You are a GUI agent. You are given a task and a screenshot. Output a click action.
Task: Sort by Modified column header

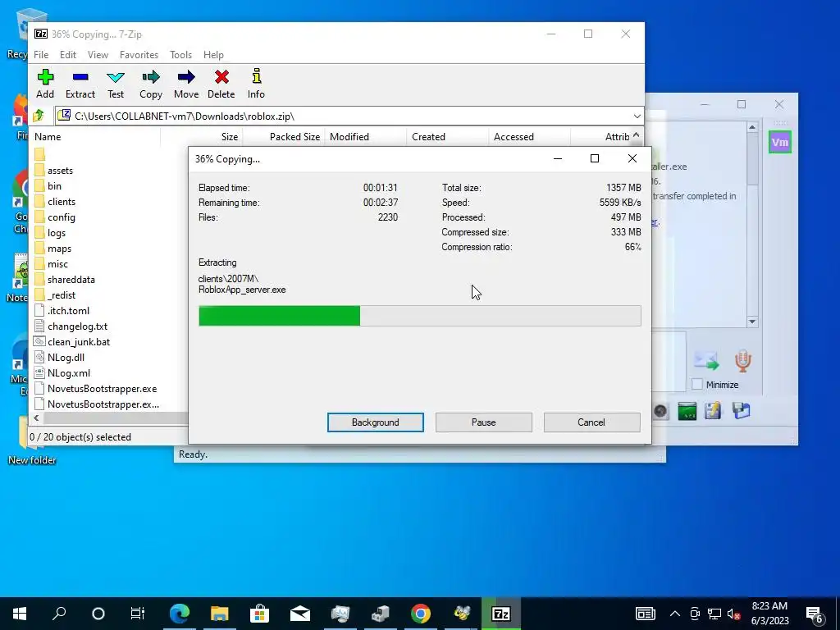pos(366,137)
